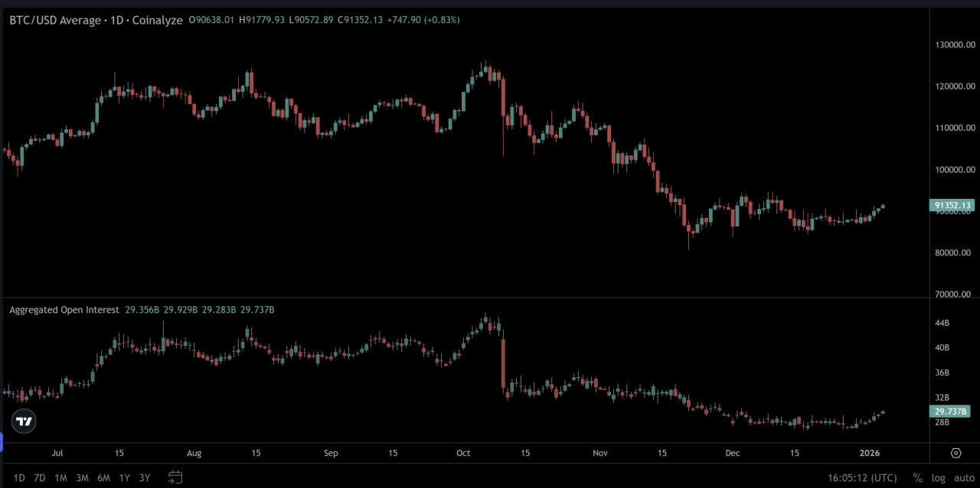Choose the 3Y range
The width and height of the screenshot is (980, 488).
pyautogui.click(x=145, y=477)
